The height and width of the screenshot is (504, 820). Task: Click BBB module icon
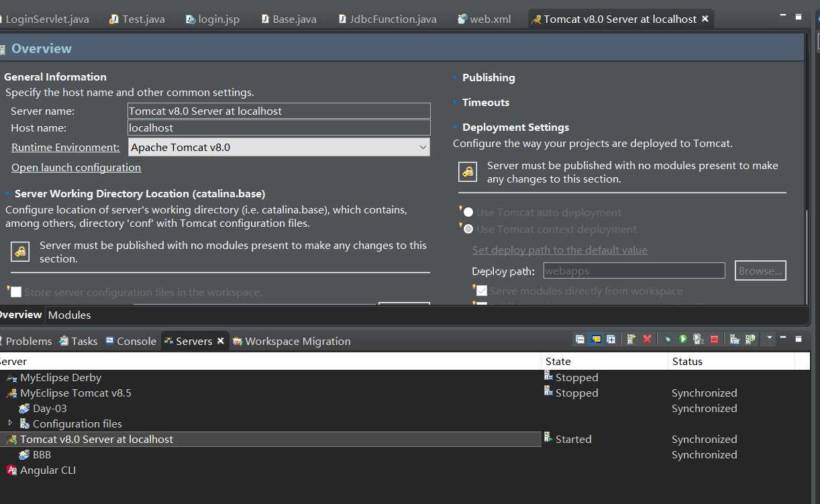tap(24, 455)
